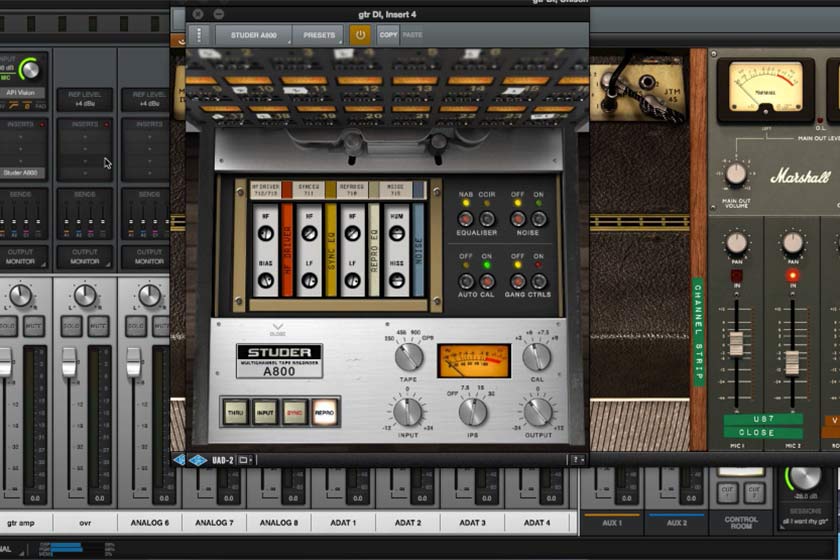
Task: Select the AUX 1 channel label
Action: point(612,523)
